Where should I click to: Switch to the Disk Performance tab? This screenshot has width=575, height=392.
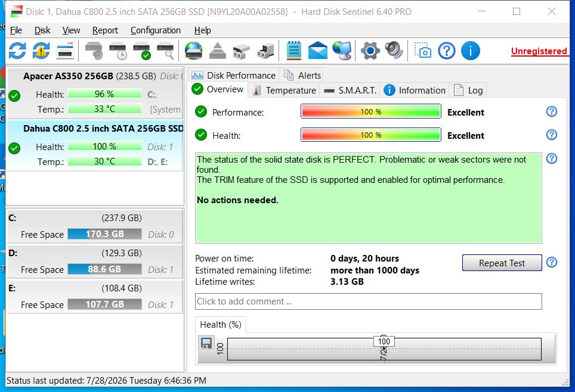pos(234,76)
